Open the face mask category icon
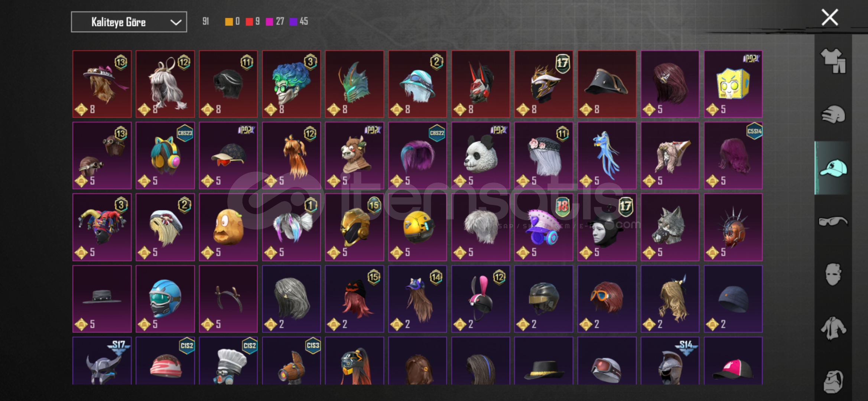The width and height of the screenshot is (868, 401). [833, 274]
